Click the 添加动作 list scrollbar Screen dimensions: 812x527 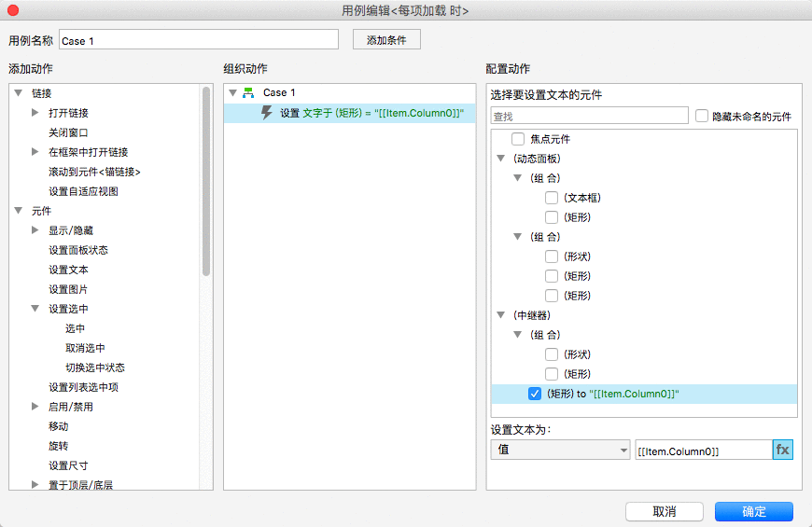pos(206,181)
